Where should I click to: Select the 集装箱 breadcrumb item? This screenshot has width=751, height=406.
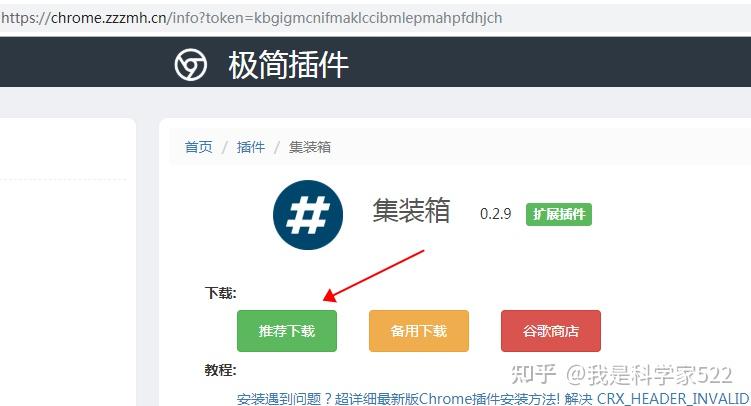click(x=310, y=147)
